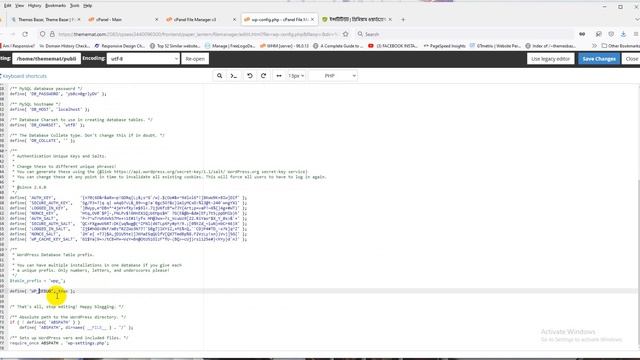
Task: Click the file path field /home/thememat/publi
Action: [x=47, y=59]
